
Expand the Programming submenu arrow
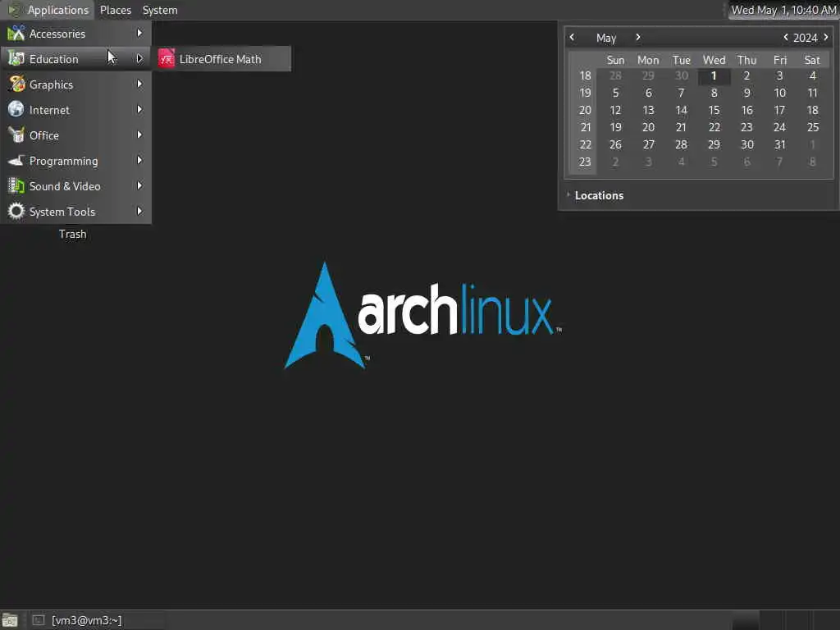(139, 160)
